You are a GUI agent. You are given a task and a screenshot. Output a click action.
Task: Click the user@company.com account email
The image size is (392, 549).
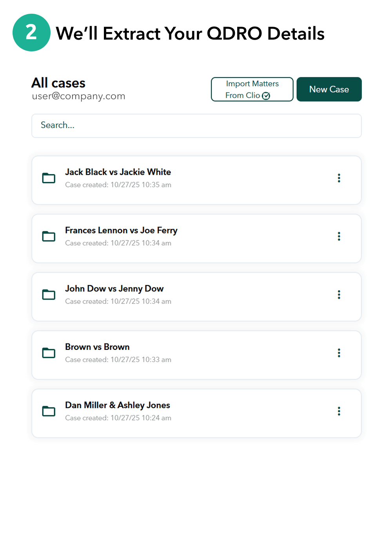click(78, 96)
